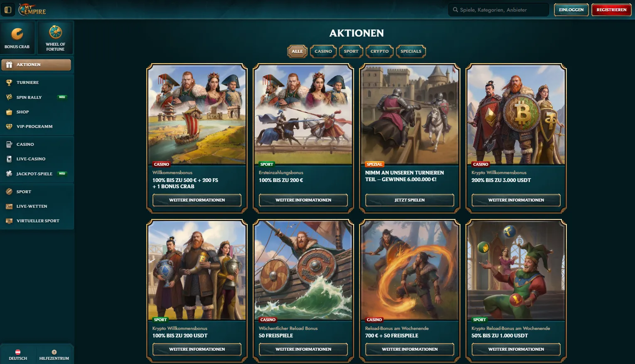Viewport: 635px width, 364px height.
Task: Open the Shop bag icon
Action: pos(9,112)
